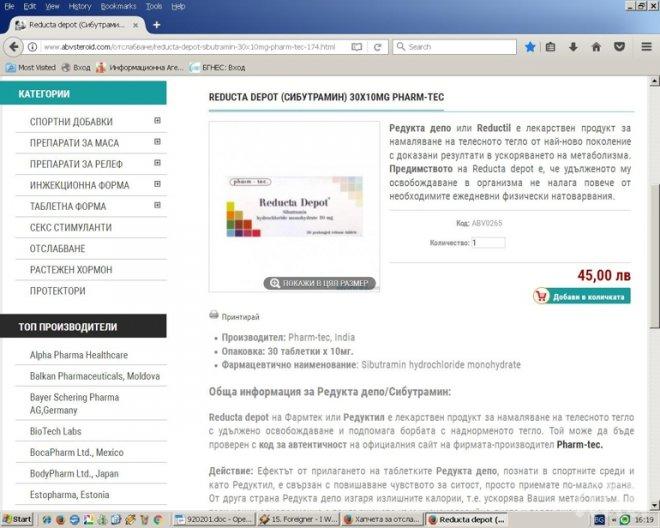Open the Вход bookmark
The width and height of the screenshot is (660, 528).
tap(76, 67)
